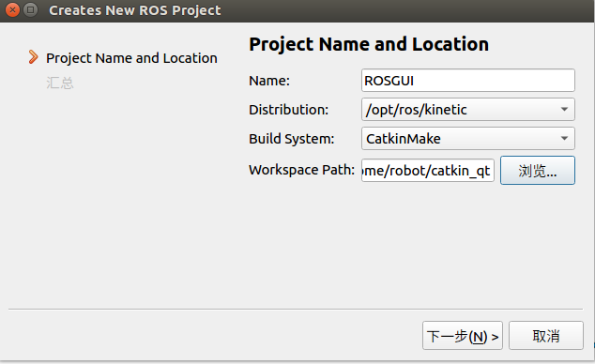Click the Name: label
Screen dimensions: 595x364
(x=269, y=81)
